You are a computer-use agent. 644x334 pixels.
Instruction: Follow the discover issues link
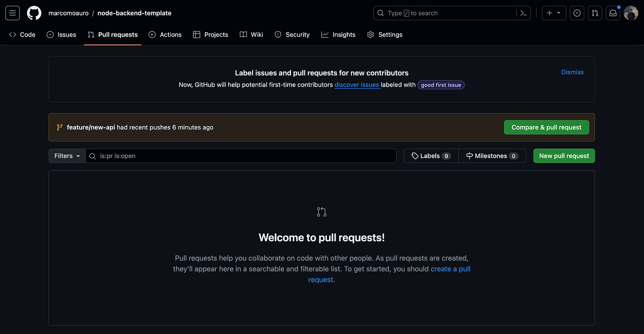[357, 85]
